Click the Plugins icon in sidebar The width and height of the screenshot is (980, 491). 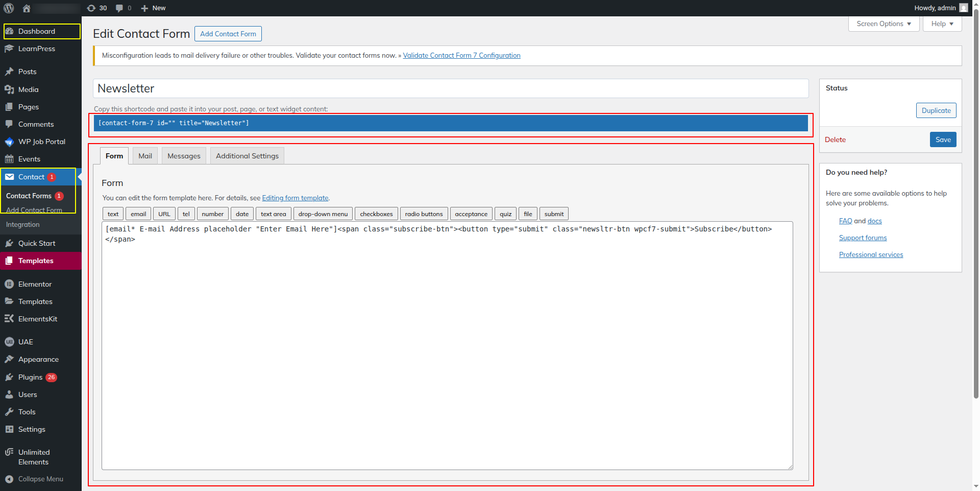click(9, 377)
